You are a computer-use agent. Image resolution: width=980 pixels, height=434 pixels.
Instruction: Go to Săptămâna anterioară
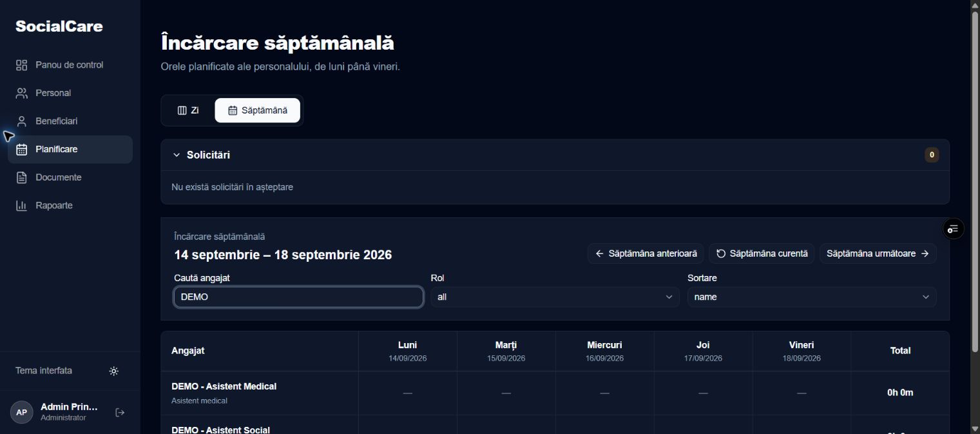[x=646, y=253]
